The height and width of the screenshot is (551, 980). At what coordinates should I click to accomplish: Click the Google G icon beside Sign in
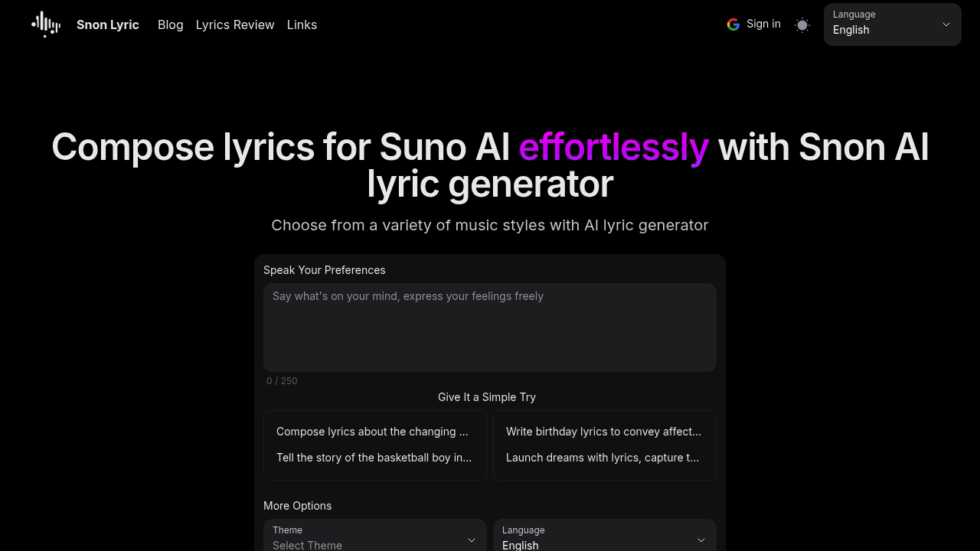(x=733, y=24)
